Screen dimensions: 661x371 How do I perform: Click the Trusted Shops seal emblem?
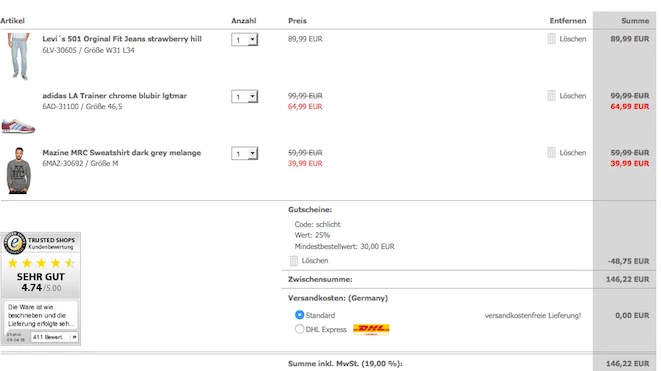point(15,242)
